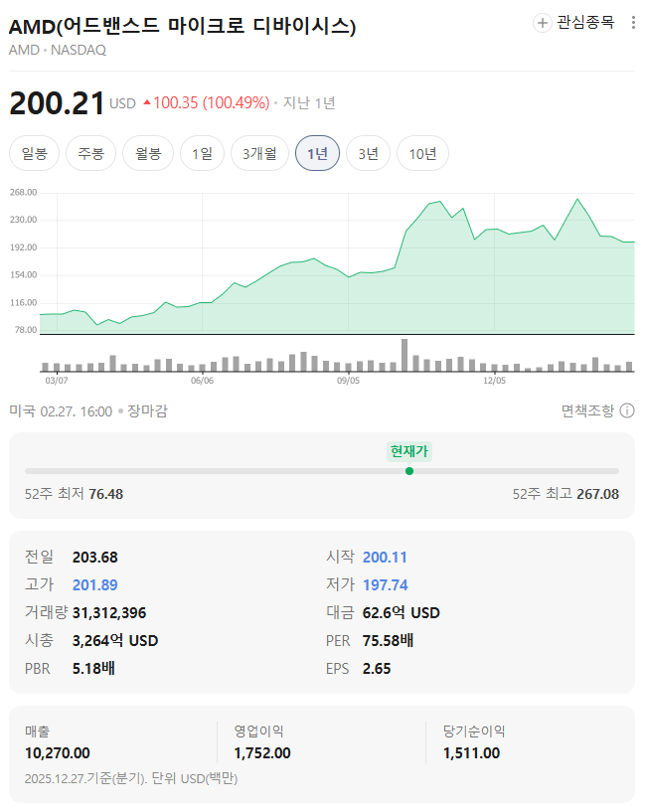Viewport: 647px width, 812px height.
Task: Add AMD to watchlist with plus icon
Action: tap(542, 23)
